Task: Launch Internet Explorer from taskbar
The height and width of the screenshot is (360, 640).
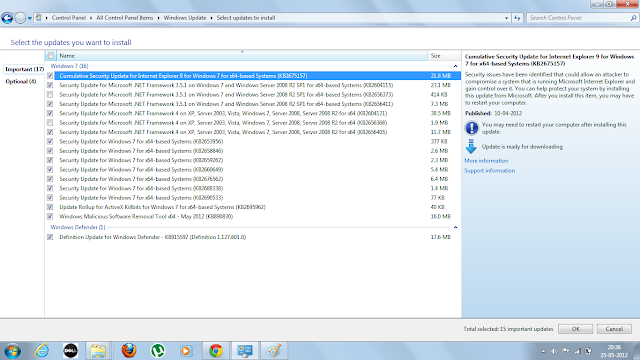Action: (42, 351)
